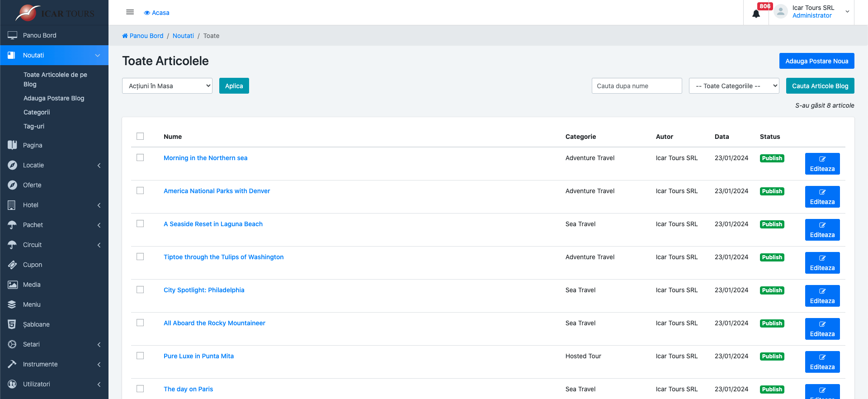The image size is (868, 399).
Task: Click the Șabloane template icon
Action: point(12,324)
